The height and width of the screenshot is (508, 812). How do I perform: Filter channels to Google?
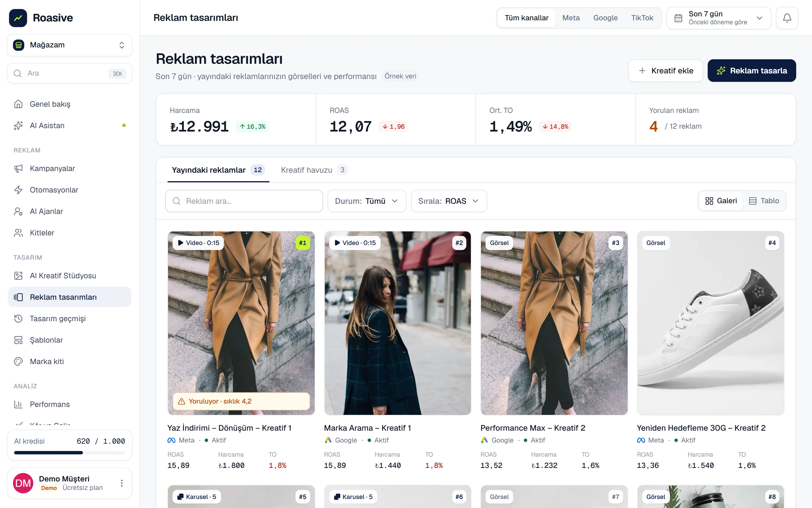click(605, 18)
